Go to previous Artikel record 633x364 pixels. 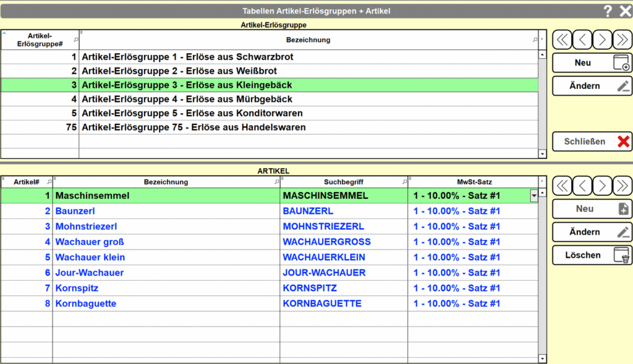(x=582, y=185)
